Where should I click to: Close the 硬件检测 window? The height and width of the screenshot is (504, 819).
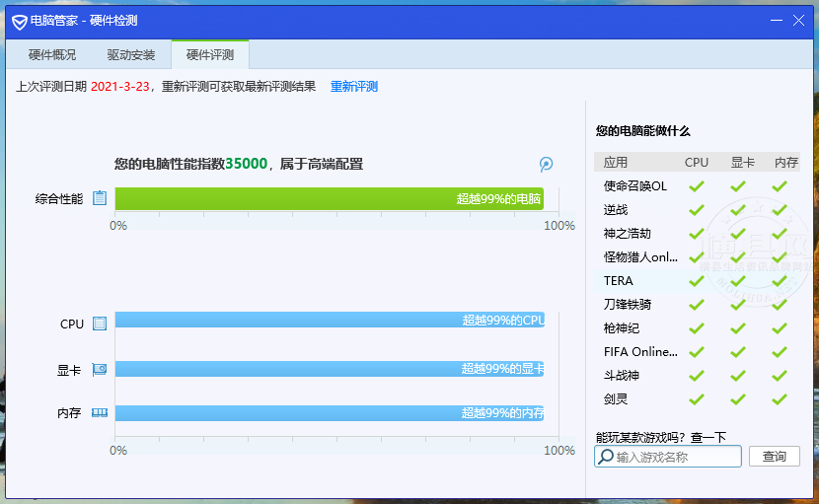click(x=798, y=21)
